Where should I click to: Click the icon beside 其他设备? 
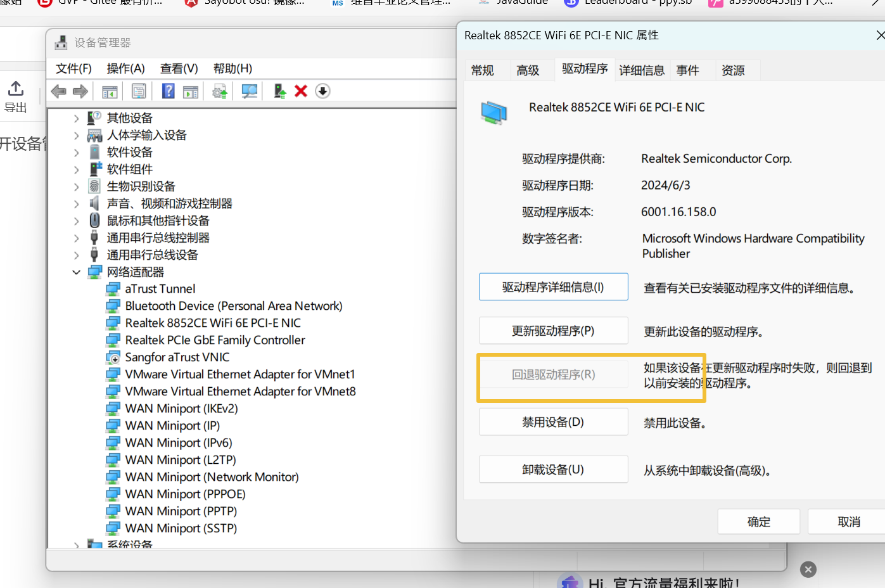click(x=94, y=118)
